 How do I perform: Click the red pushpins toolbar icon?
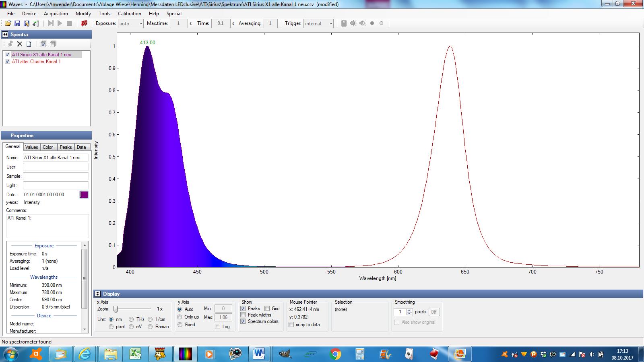click(x=84, y=23)
